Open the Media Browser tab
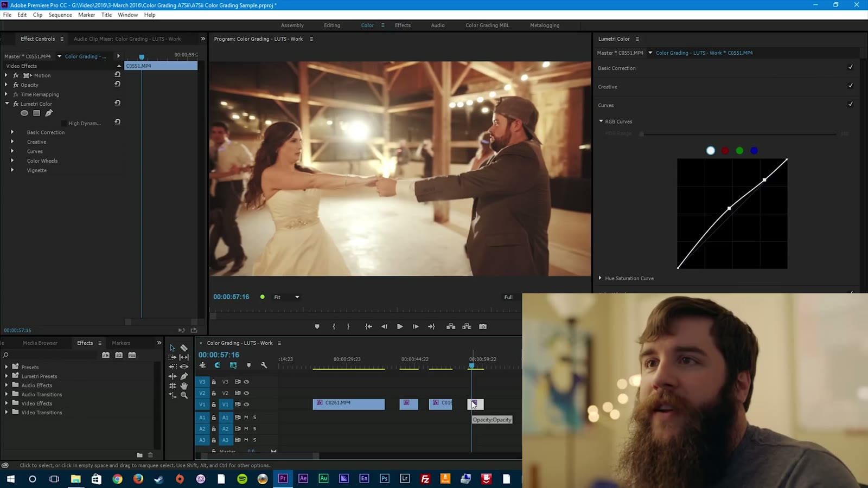The image size is (868, 488). tap(40, 343)
